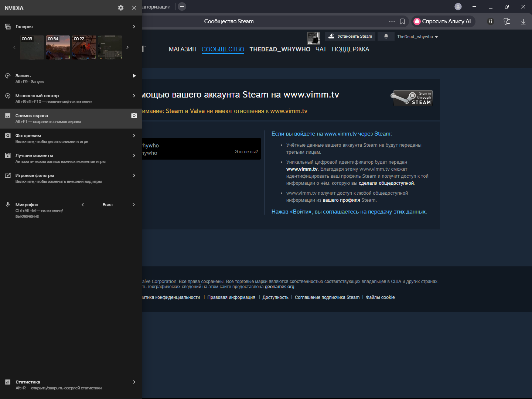Go to the МАГАЗИН menu tab
The height and width of the screenshot is (399, 532).
click(x=183, y=49)
